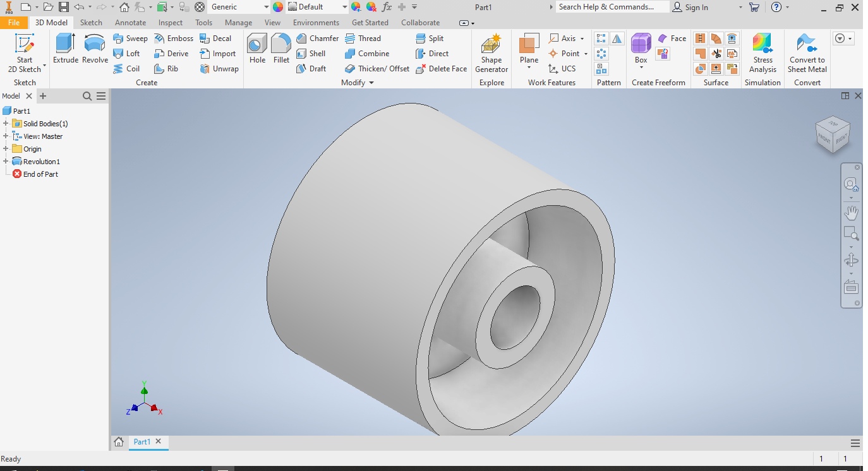Open the Plane dropdown arrow
Image resolution: width=868 pixels, height=471 pixels.
(x=529, y=68)
